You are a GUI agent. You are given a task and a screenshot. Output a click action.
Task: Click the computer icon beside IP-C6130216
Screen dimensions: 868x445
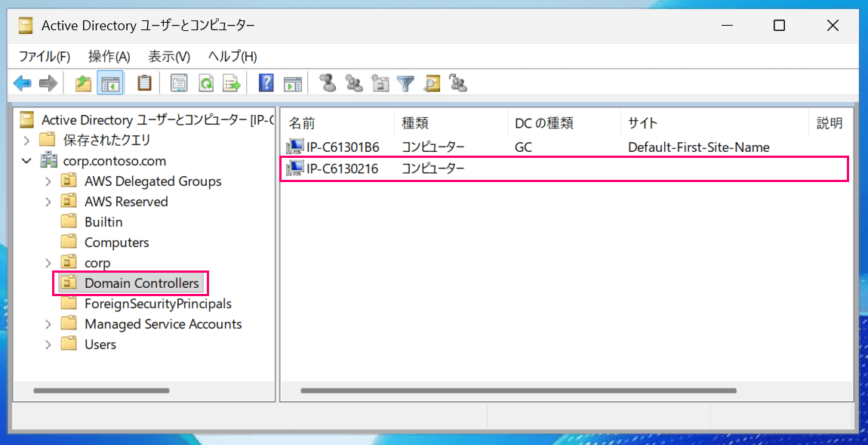[294, 168]
